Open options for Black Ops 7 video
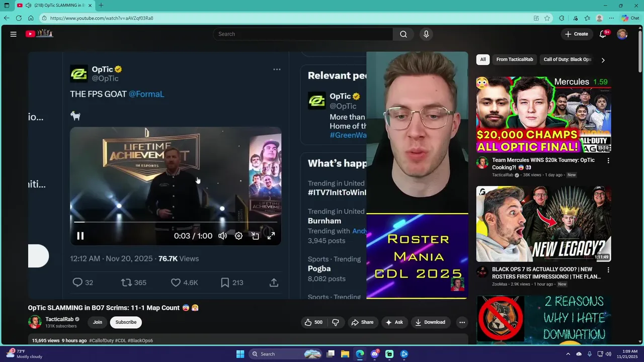Screen dimensions: 644x362 (x=608, y=270)
